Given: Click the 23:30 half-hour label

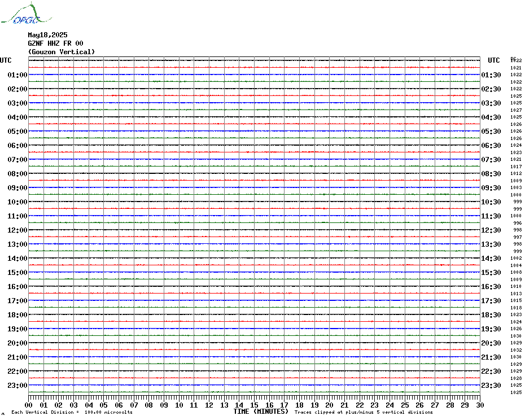Looking at the screenshot, I should coord(491,385).
